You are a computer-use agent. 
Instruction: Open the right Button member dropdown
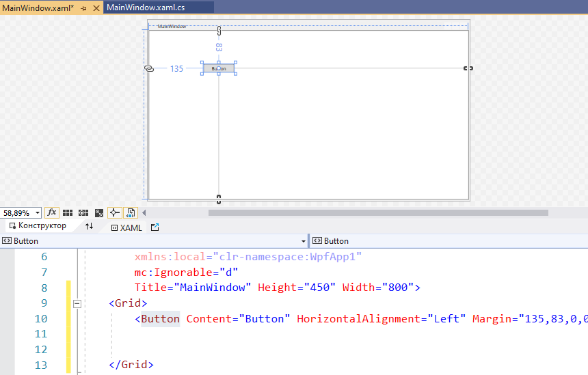click(449, 241)
